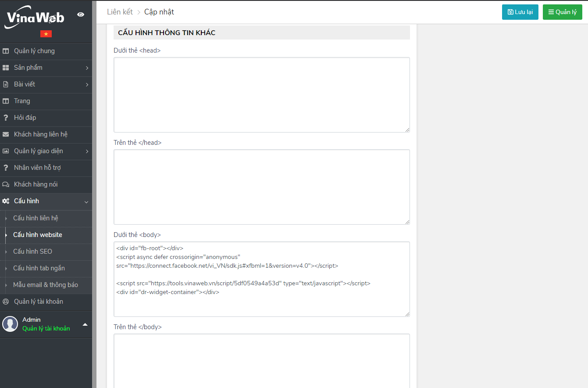Open the green Quản lý tài khoản link
The width and height of the screenshot is (588, 388).
[x=46, y=329]
